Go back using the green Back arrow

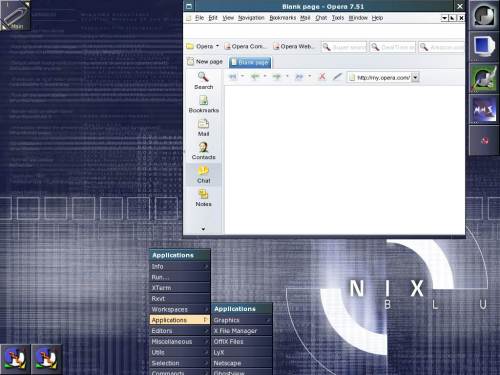pyautogui.click(x=255, y=77)
